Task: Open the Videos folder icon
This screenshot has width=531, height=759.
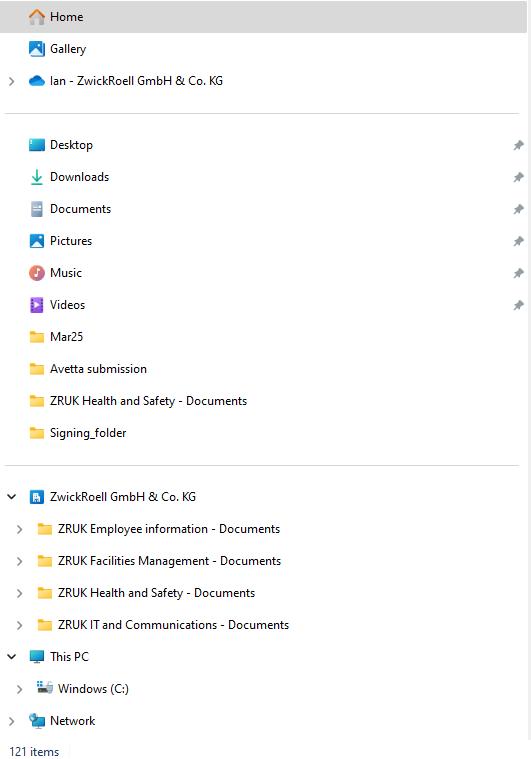Action: point(37,305)
